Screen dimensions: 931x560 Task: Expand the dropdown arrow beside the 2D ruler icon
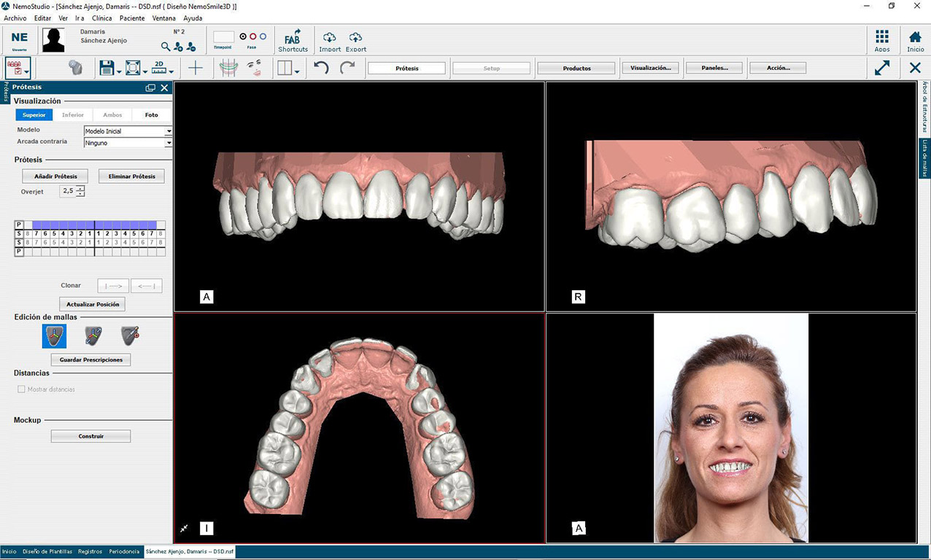pyautogui.click(x=171, y=71)
